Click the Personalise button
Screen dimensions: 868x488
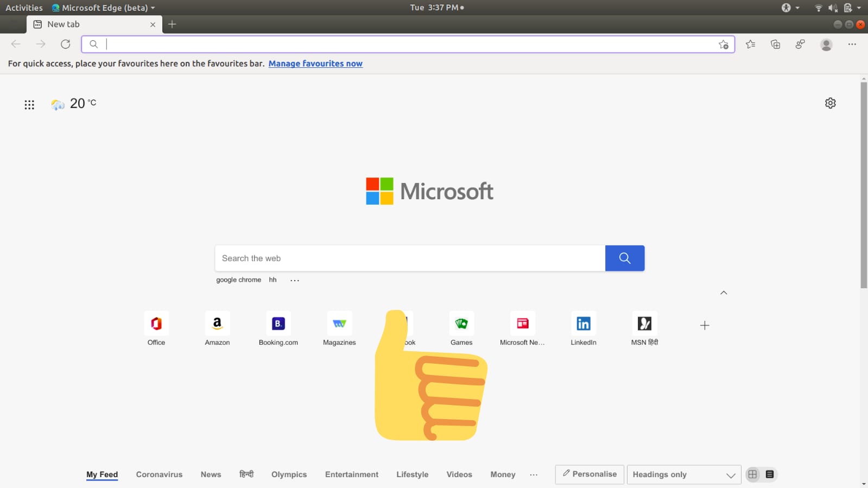tap(590, 474)
